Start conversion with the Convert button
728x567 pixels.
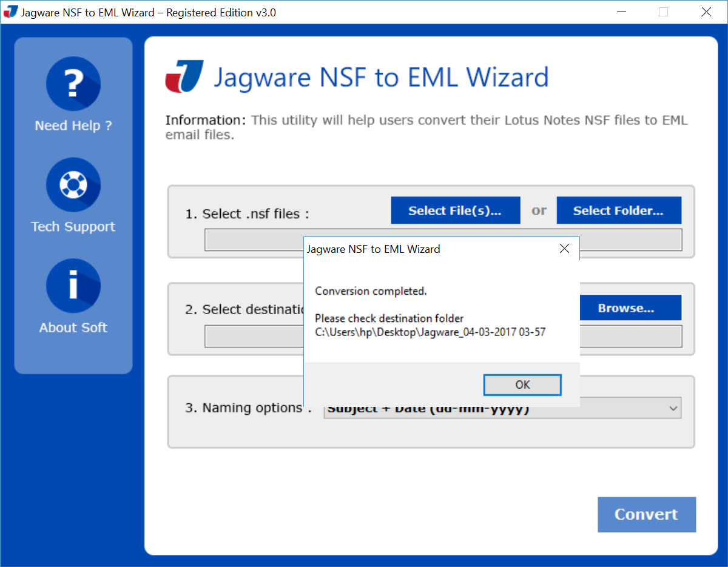[647, 514]
